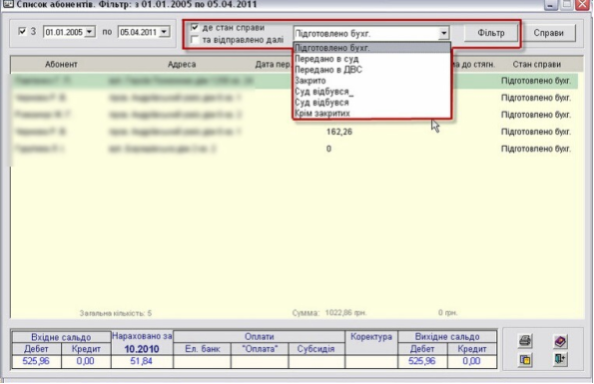Click the printer icon button

pos(525,341)
